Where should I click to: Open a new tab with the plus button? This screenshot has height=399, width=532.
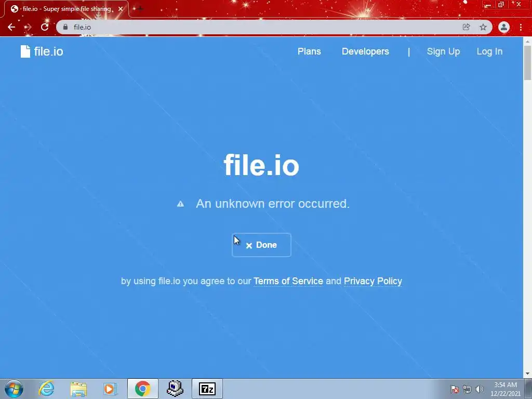point(140,9)
